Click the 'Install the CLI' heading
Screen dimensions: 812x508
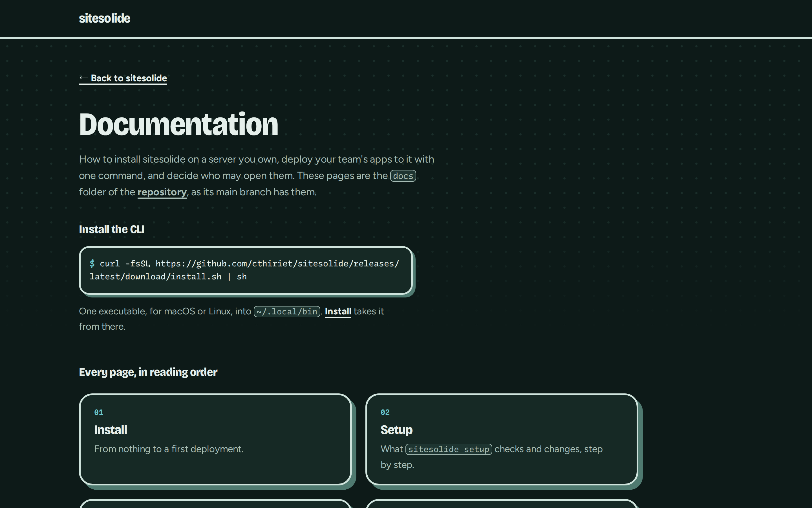click(111, 229)
